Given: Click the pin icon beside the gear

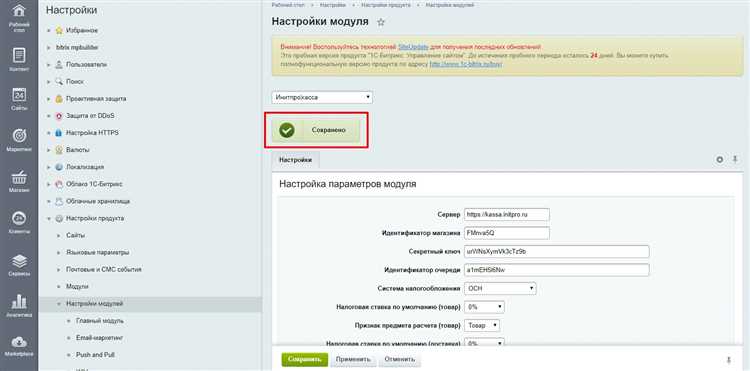Looking at the screenshot, I should click(x=735, y=159).
